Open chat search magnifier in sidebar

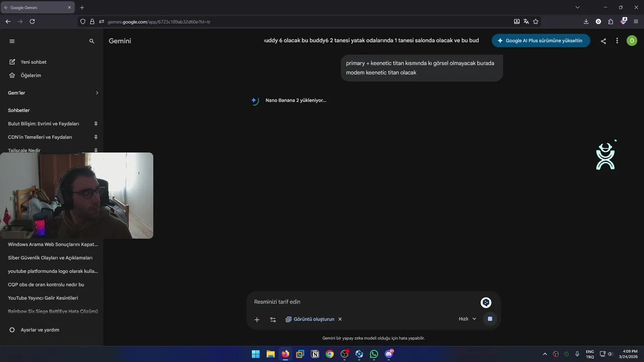click(x=92, y=41)
